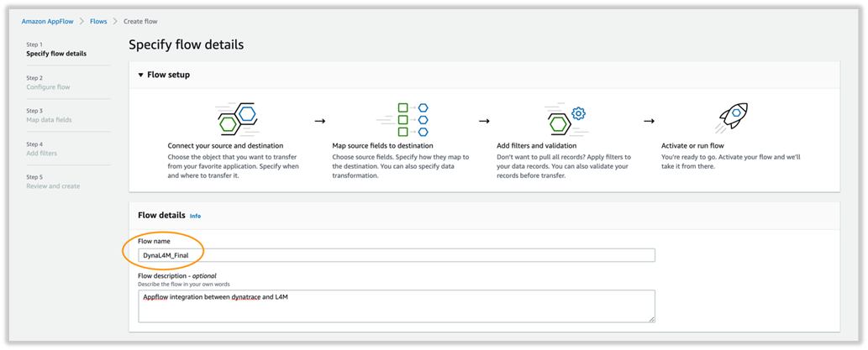The image size is (868, 350).
Task: Click the 'Step 2' label in sidebar
Action: click(x=34, y=78)
